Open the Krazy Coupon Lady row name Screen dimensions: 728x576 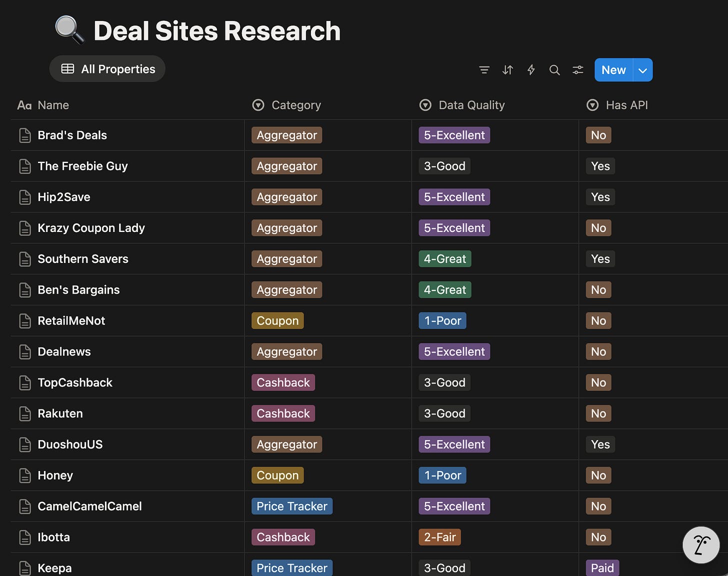(91, 228)
